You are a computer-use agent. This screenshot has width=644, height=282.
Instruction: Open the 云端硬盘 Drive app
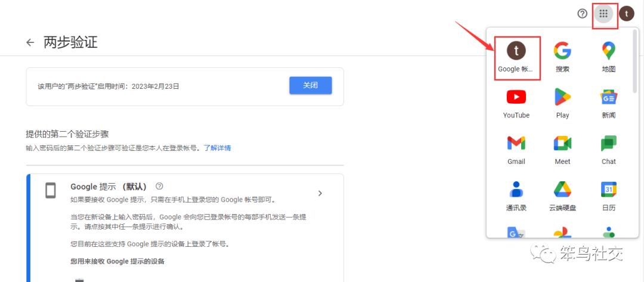tap(562, 196)
